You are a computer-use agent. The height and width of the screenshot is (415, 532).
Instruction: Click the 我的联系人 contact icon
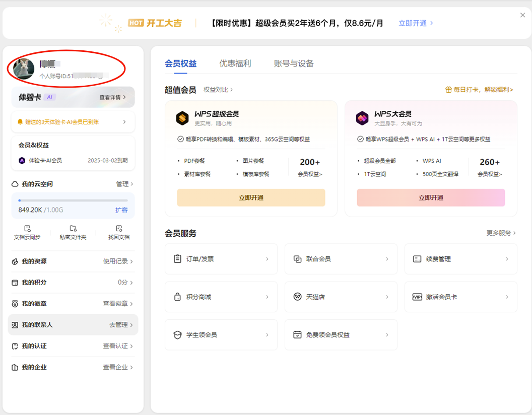point(15,325)
